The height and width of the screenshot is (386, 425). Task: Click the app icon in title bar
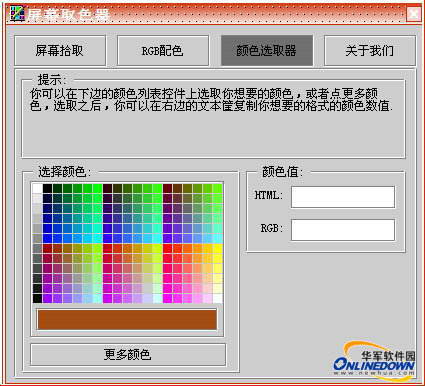18,13
